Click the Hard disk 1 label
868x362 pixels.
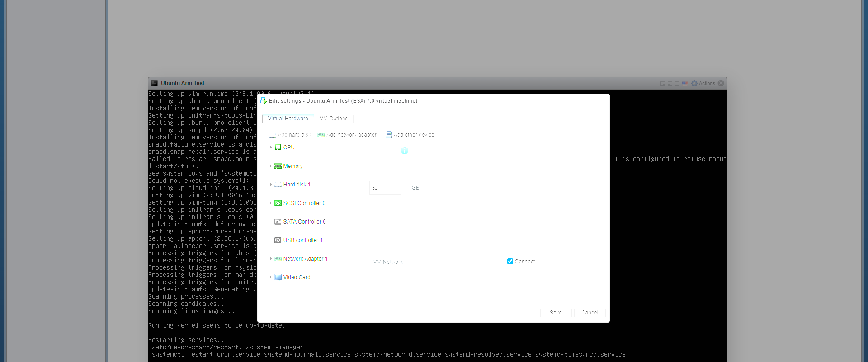point(297,185)
